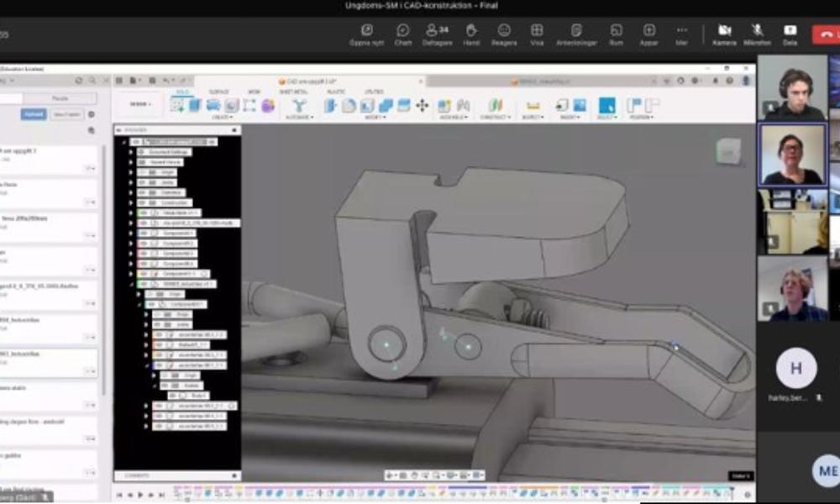The width and height of the screenshot is (840, 504).
Task: Select the Create Sketch tool in Fusion
Action: pos(177,105)
